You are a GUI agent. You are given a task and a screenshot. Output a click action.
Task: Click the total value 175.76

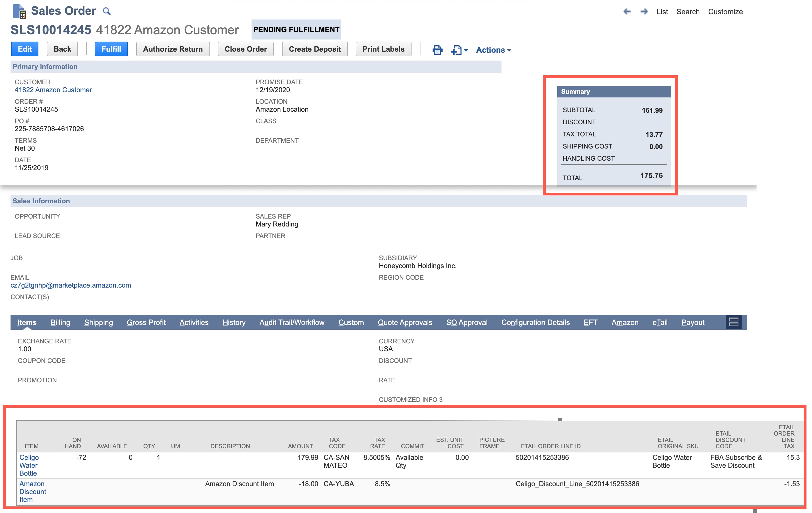[x=651, y=175]
